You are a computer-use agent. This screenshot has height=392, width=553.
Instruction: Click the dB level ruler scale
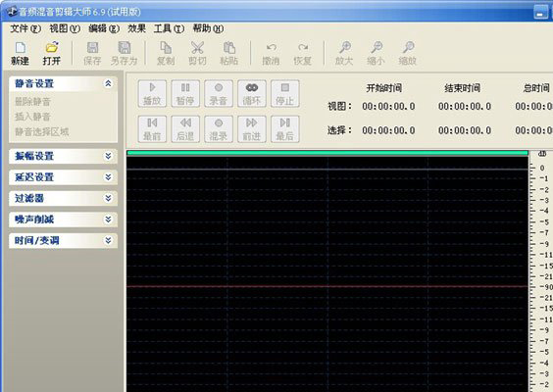541,271
